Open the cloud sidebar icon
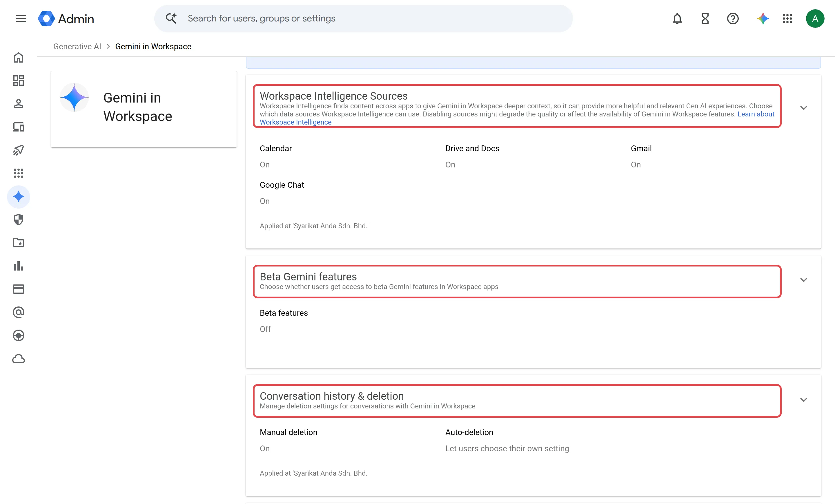 coord(18,359)
